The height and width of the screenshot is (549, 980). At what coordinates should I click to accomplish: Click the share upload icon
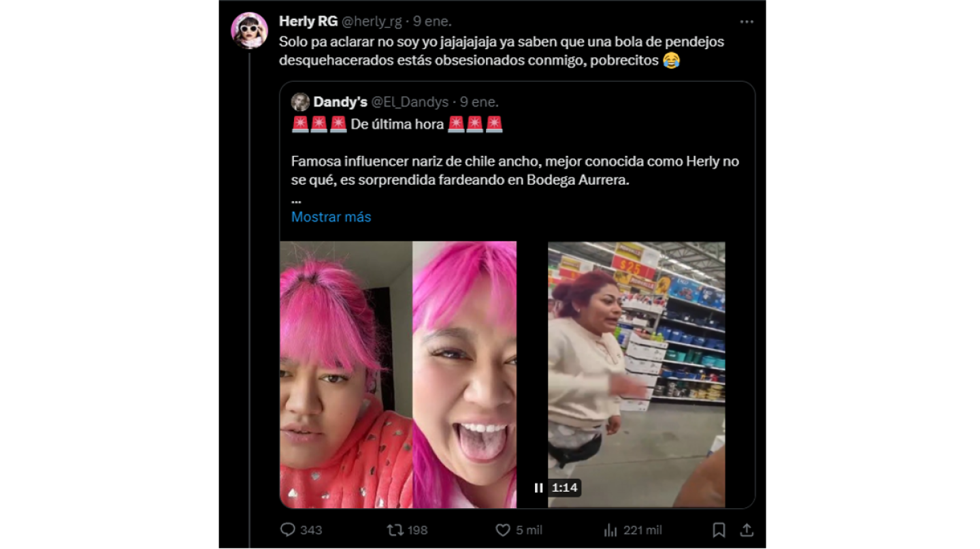point(746,529)
